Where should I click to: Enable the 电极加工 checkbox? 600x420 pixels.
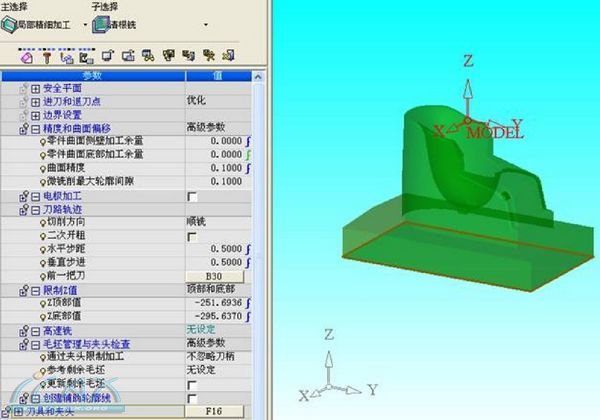coord(192,197)
